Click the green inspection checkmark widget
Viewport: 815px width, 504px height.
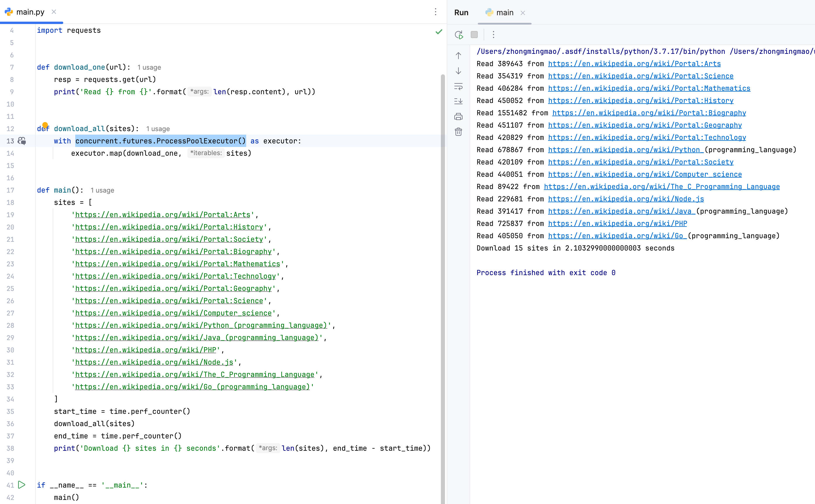pos(439,32)
